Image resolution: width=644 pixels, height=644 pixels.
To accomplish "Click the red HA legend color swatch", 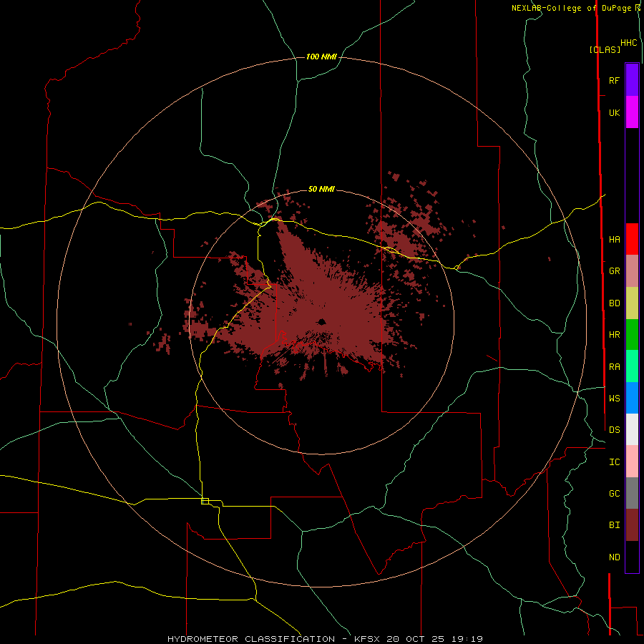I will point(632,239).
